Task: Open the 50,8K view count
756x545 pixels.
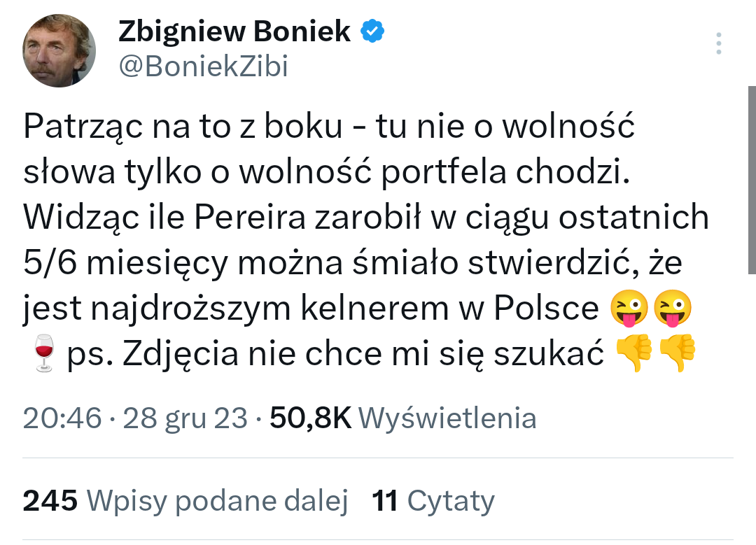Action: 310,418
